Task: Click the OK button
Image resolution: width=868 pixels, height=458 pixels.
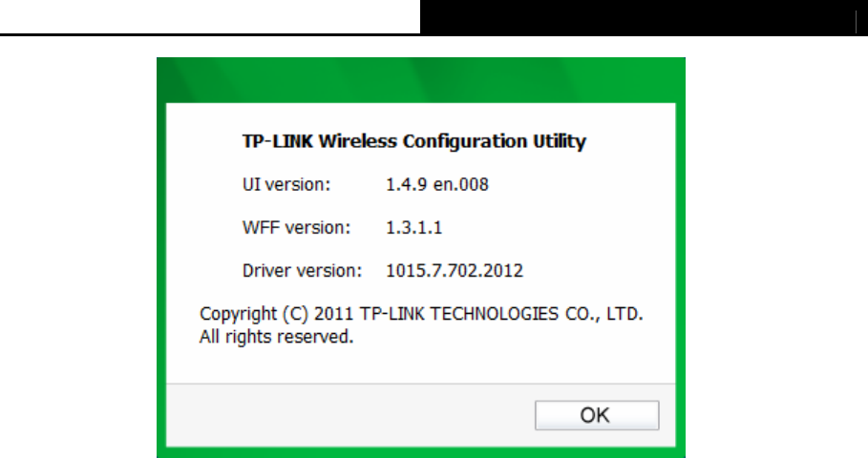Action: tap(597, 415)
